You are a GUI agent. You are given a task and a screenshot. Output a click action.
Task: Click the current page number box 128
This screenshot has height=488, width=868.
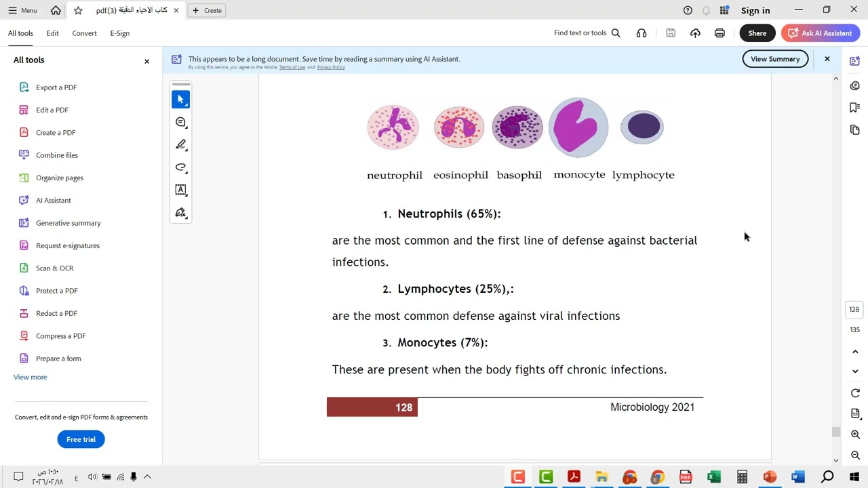click(x=854, y=310)
